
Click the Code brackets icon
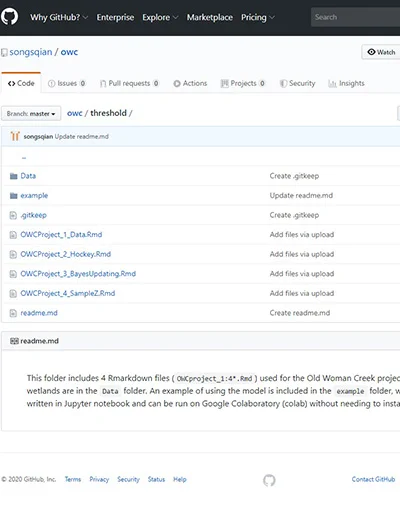tap(12, 84)
